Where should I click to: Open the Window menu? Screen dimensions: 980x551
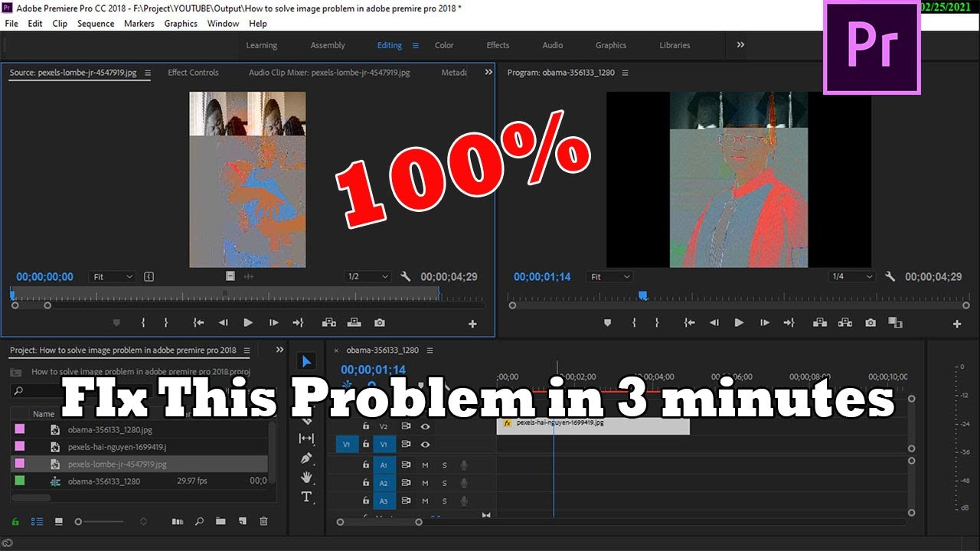(224, 24)
